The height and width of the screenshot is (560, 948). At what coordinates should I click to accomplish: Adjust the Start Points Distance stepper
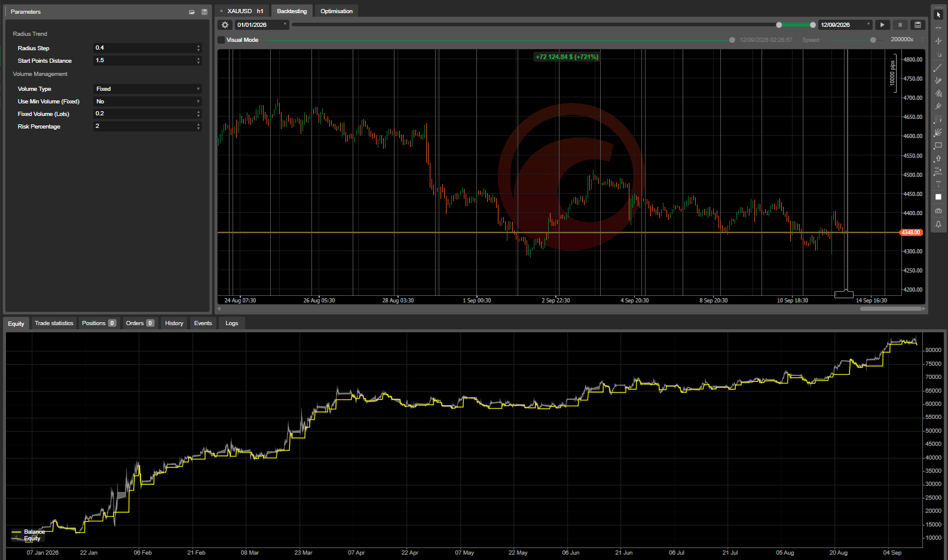click(198, 60)
